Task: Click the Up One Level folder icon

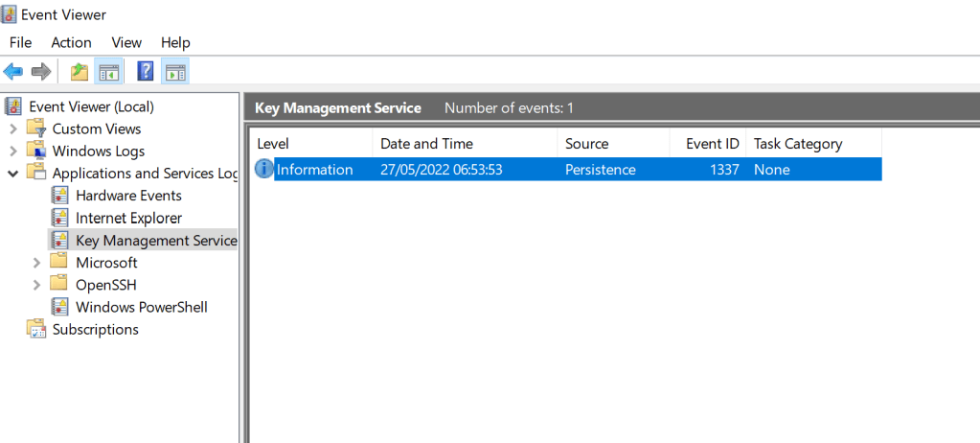Action: point(79,72)
